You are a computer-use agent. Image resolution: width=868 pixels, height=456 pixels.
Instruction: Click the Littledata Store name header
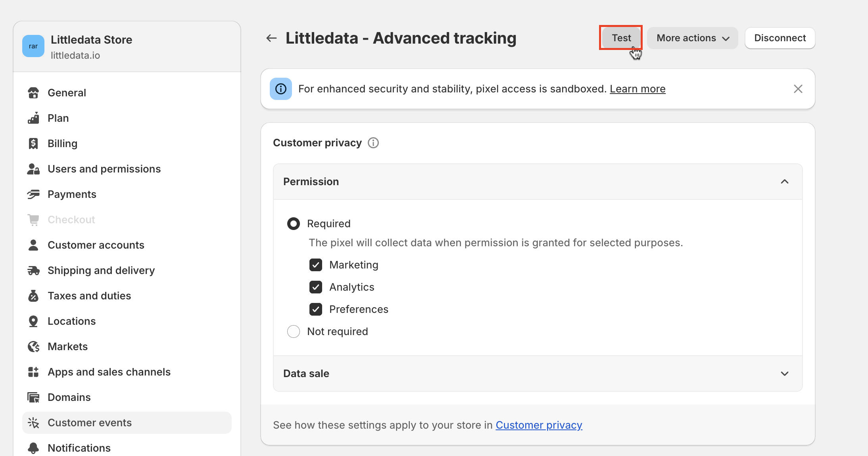[91, 40]
